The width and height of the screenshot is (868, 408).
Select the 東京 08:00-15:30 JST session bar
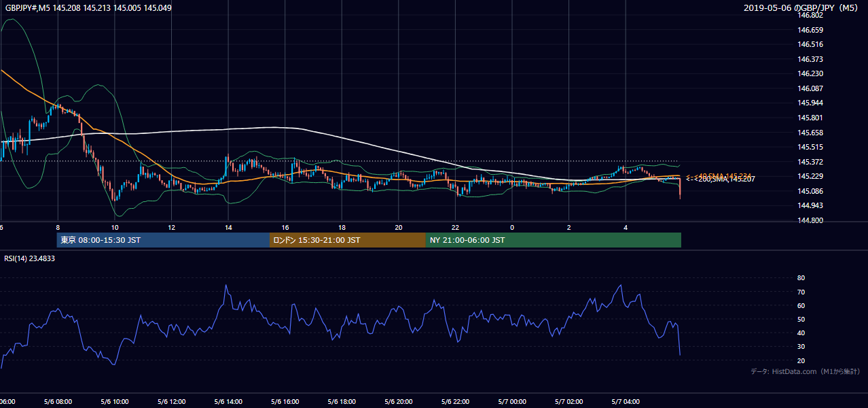pos(163,240)
